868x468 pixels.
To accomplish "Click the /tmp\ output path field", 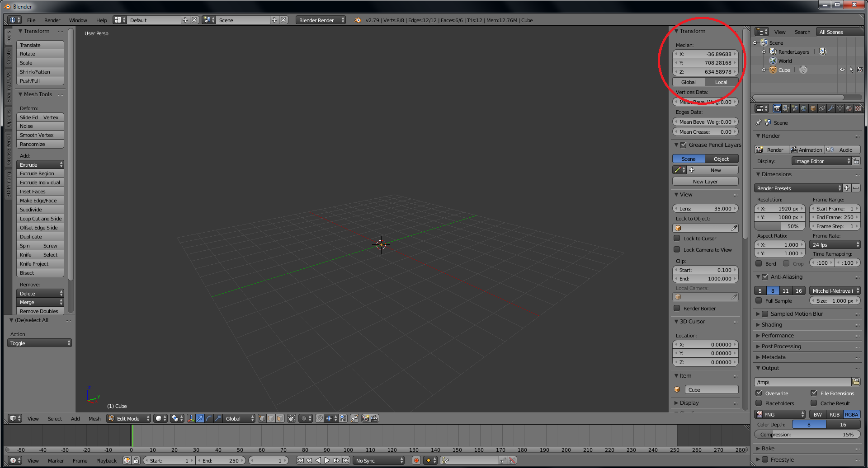I will [802, 382].
